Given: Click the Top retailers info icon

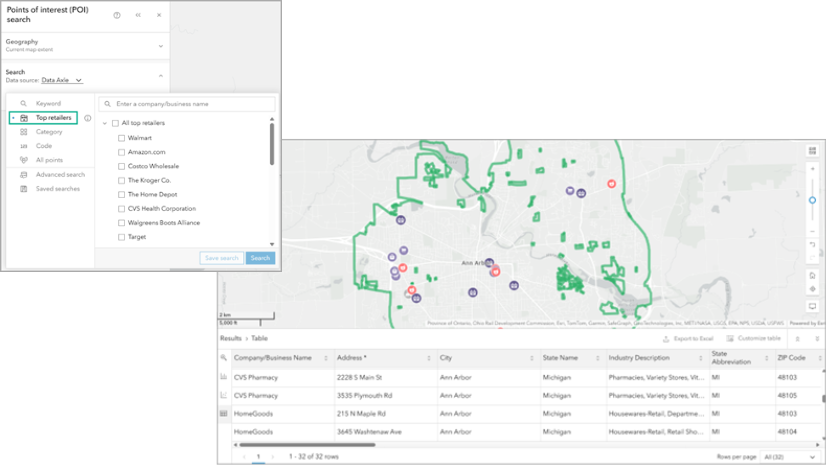Looking at the screenshot, I should [x=87, y=118].
